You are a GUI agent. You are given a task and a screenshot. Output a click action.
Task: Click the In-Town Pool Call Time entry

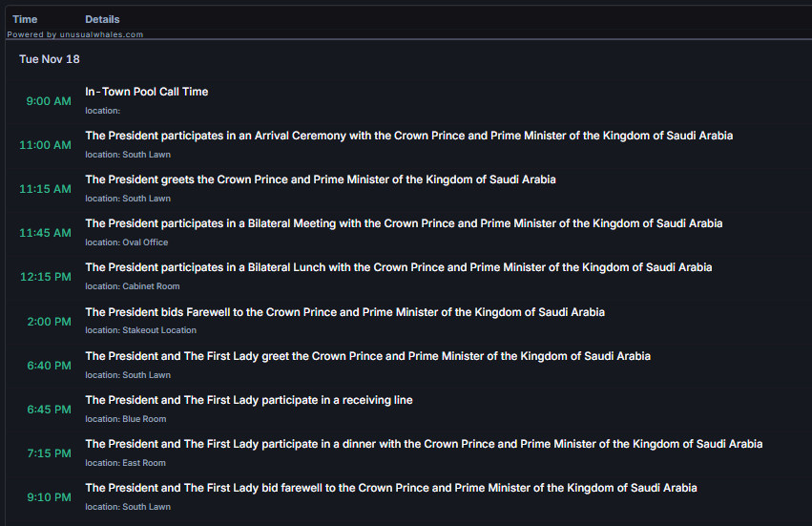coord(146,92)
